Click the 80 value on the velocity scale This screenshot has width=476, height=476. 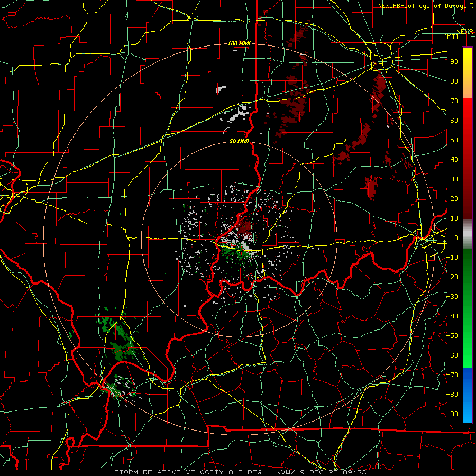point(454,81)
